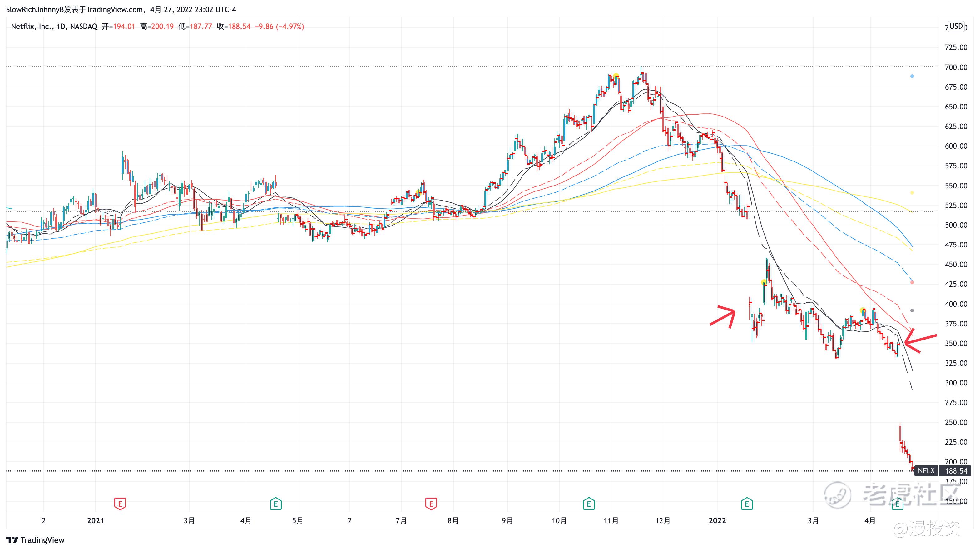Click the close value 收=188.54
The image size is (980, 551).
tap(234, 27)
